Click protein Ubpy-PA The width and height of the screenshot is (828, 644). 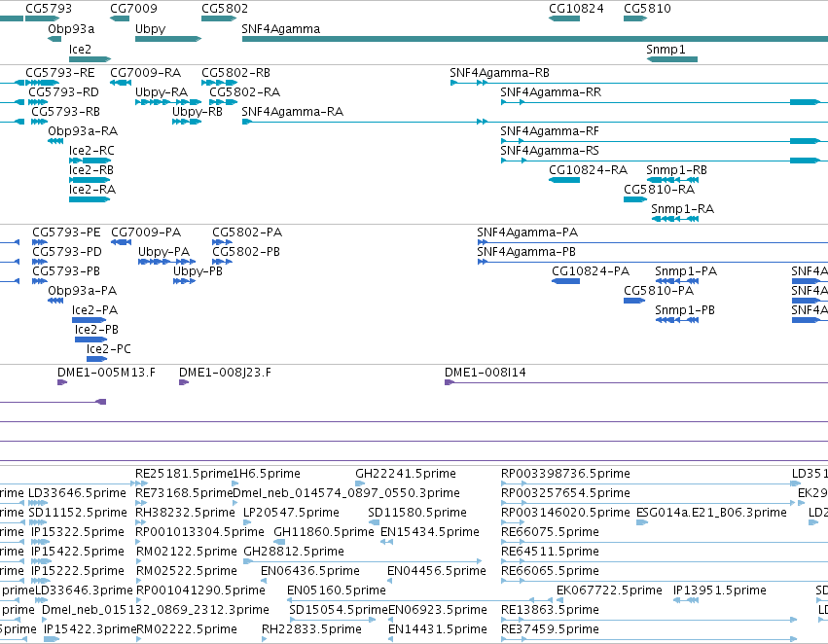point(163,252)
